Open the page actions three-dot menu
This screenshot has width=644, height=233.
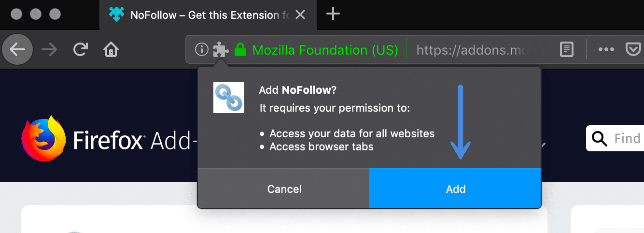606,49
